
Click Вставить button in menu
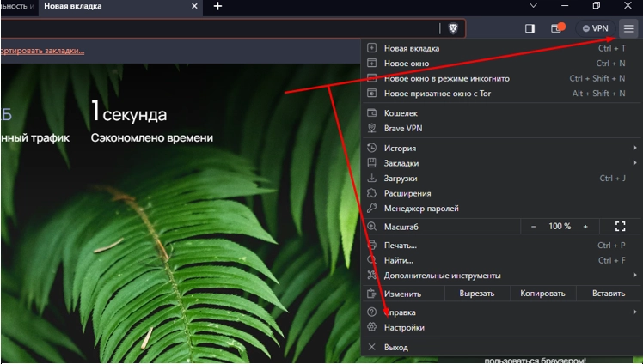[x=609, y=294]
